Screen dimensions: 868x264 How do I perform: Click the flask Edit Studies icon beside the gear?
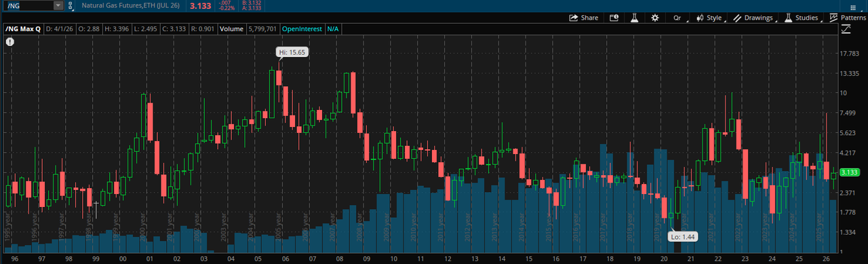tap(635, 18)
